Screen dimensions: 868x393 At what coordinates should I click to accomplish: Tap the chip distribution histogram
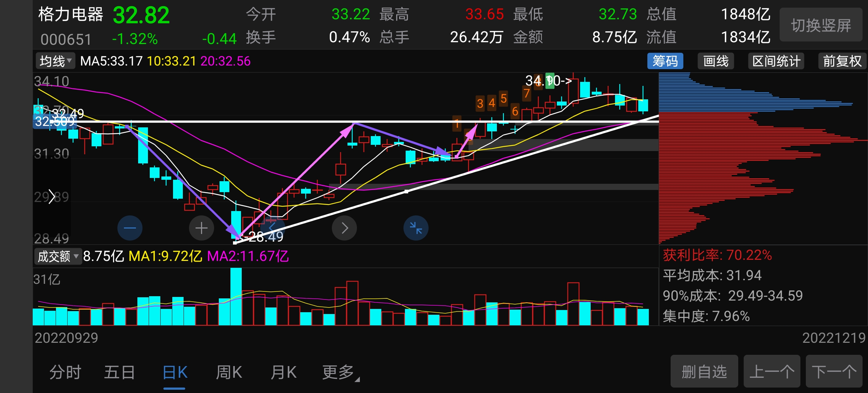[763, 158]
